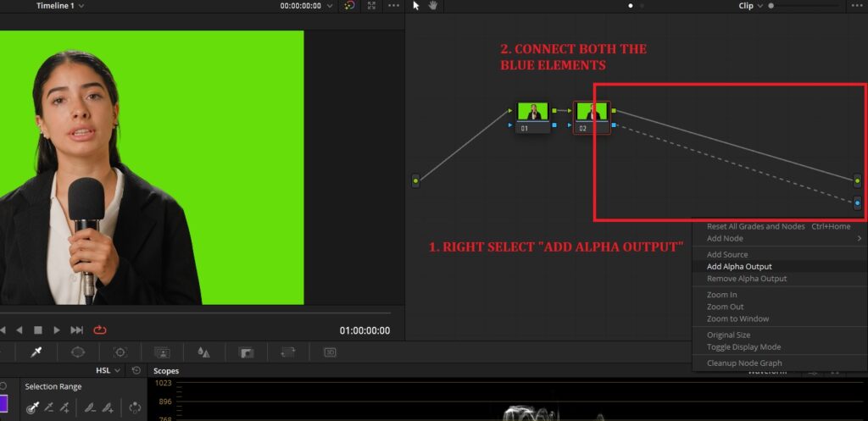
Task: Click the 01:00:00:00 viewer timecode
Action: point(364,330)
